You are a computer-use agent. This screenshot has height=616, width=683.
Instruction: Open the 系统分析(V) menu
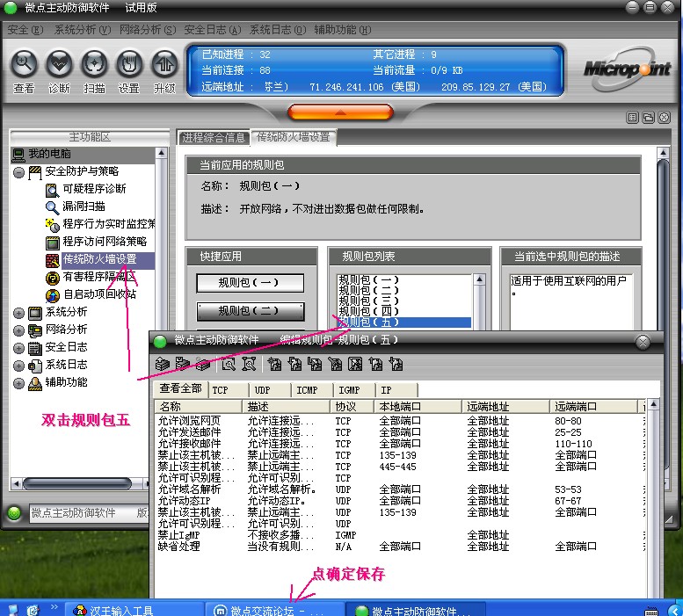click(x=82, y=30)
